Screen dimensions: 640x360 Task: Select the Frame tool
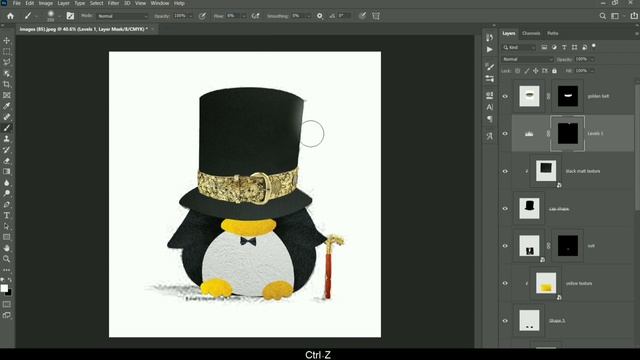(x=7, y=95)
